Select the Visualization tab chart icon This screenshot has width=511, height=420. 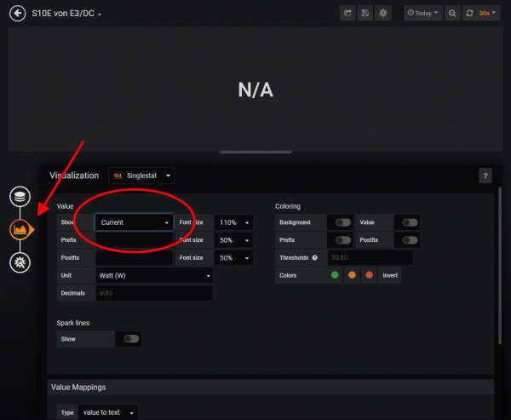coord(20,230)
